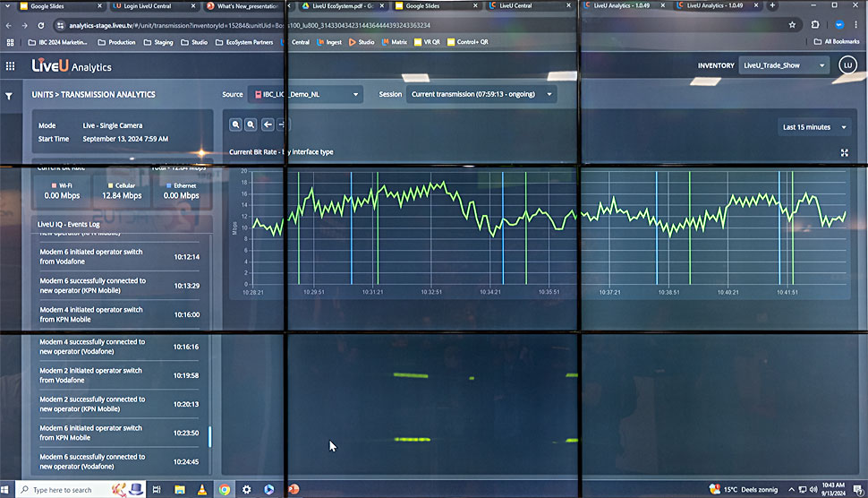The image size is (868, 498).
Task: Expand the tab search chevron in Chrome
Action: click(x=7, y=6)
